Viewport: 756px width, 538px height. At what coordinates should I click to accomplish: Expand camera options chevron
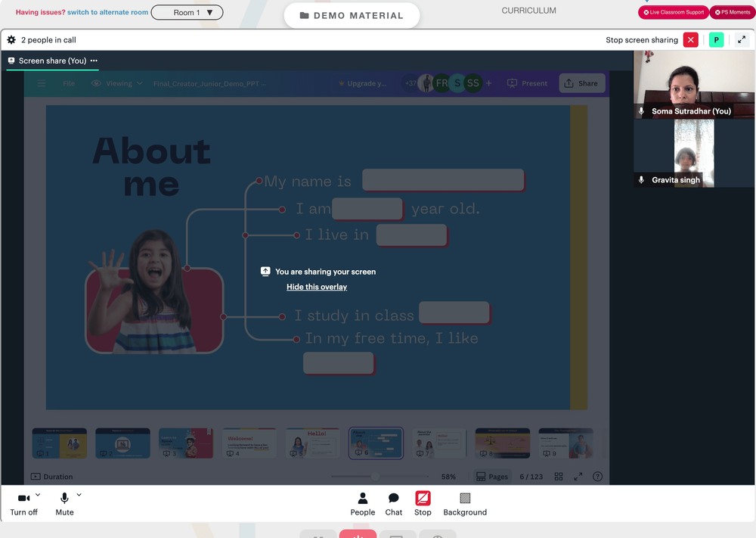click(x=38, y=495)
